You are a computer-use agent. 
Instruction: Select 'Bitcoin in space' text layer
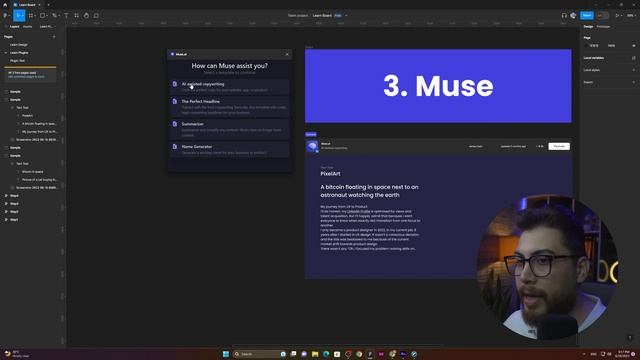click(32, 171)
